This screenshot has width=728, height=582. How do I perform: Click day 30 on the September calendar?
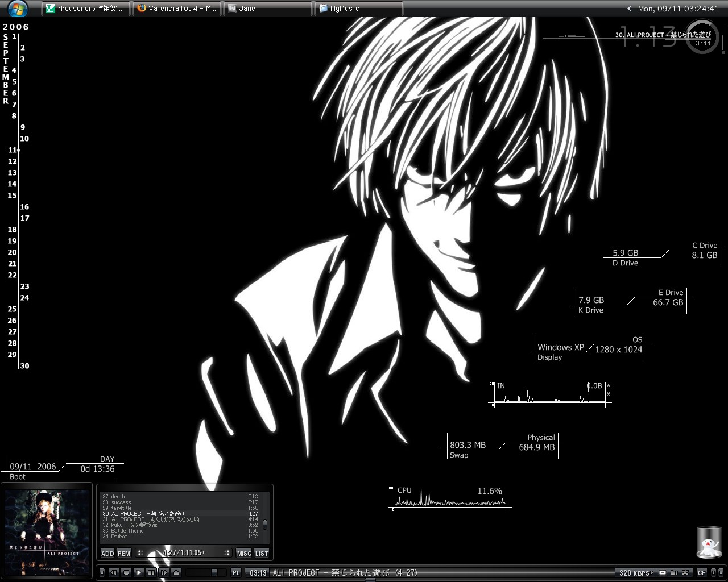24,366
